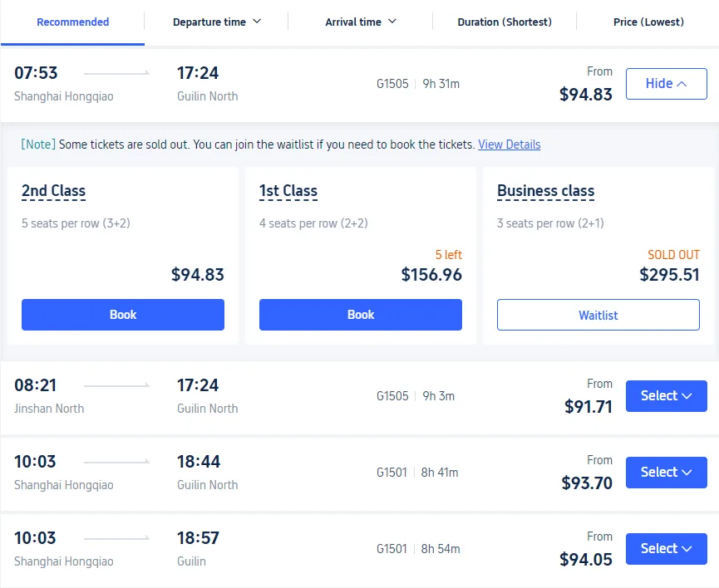Expand the 10:03 train arriving 18:44

[x=667, y=473]
